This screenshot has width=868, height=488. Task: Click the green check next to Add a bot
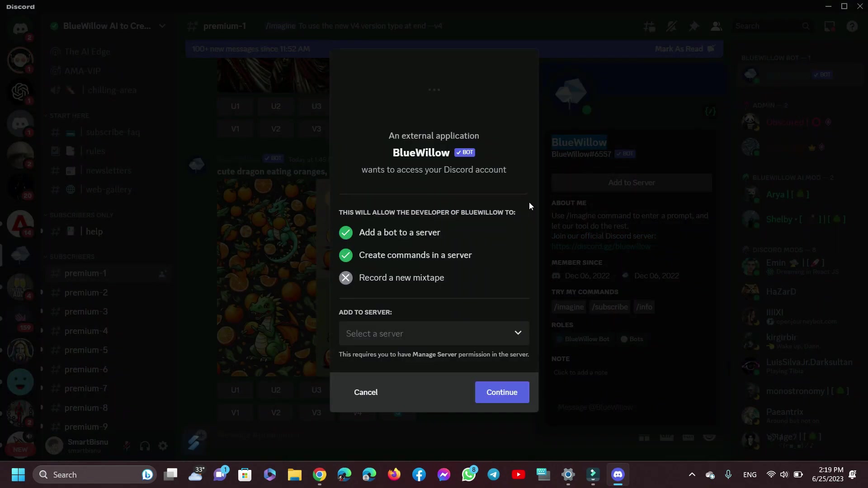tap(346, 233)
